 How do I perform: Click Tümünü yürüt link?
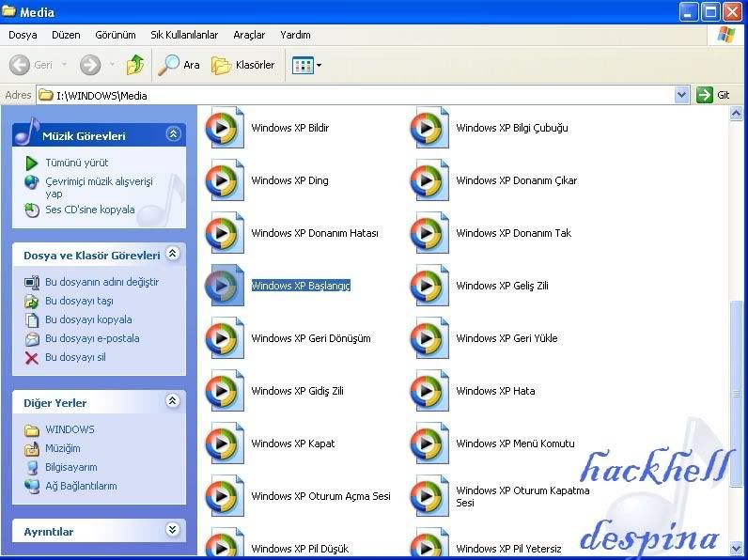77,163
